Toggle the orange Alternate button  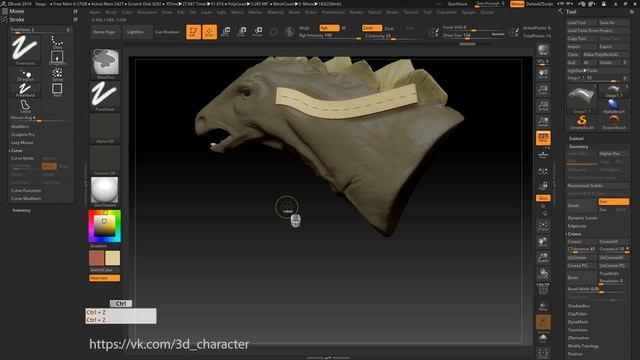[104, 278]
